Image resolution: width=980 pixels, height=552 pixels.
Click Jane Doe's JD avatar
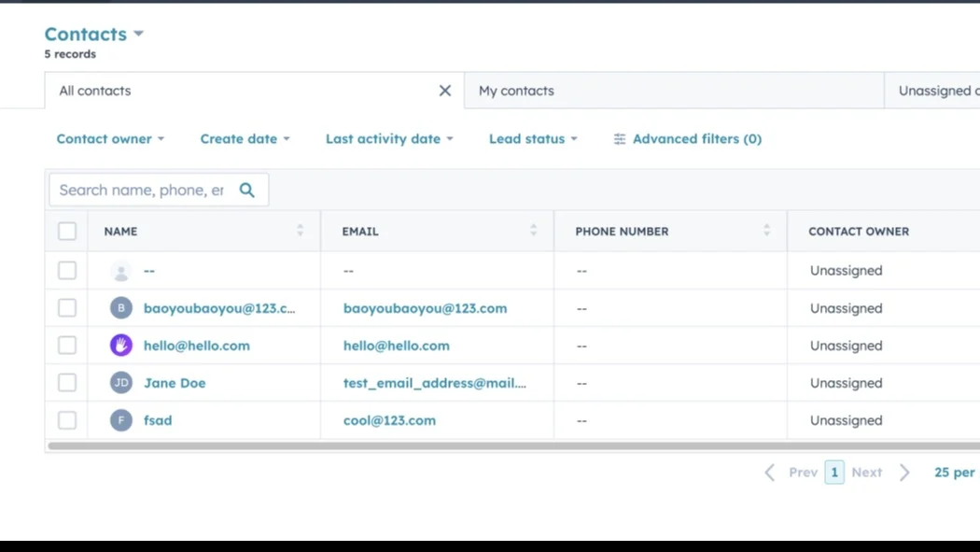(121, 383)
